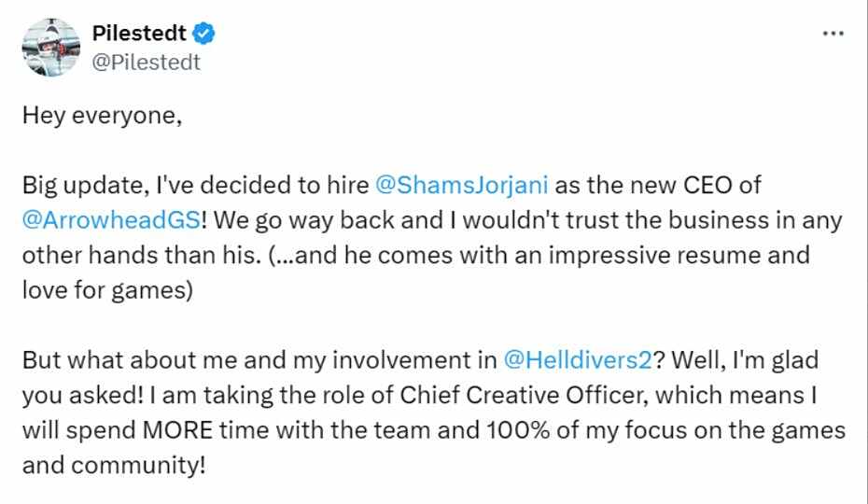
Task: Open the @ArrowheadGS mention link
Action: coord(111,220)
